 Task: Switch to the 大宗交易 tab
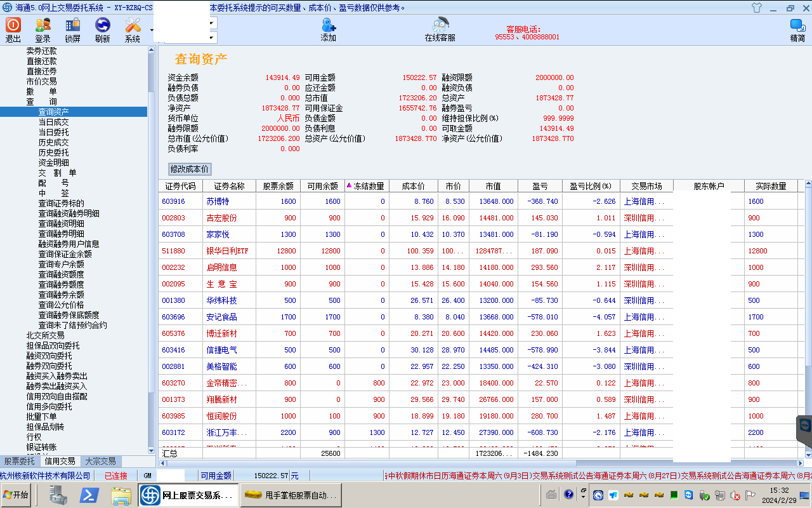(100, 462)
